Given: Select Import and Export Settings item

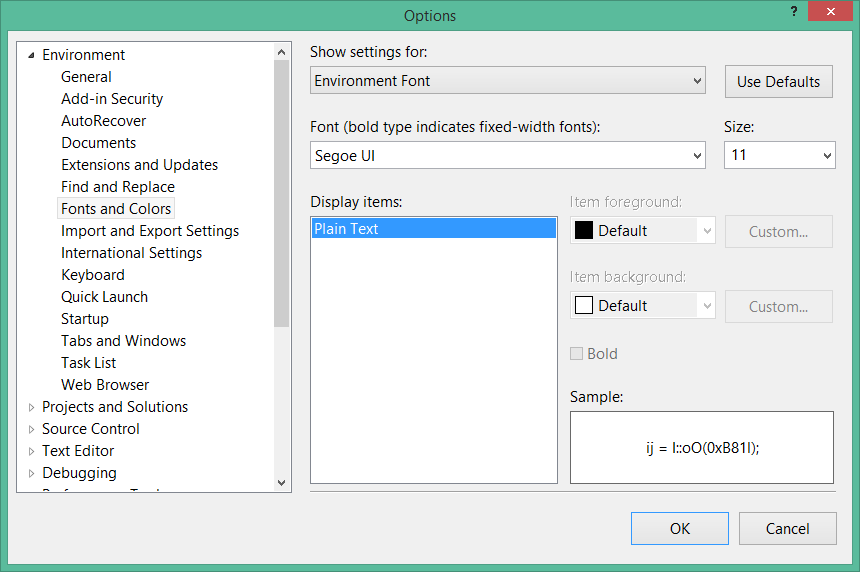Looking at the screenshot, I should [x=150, y=231].
